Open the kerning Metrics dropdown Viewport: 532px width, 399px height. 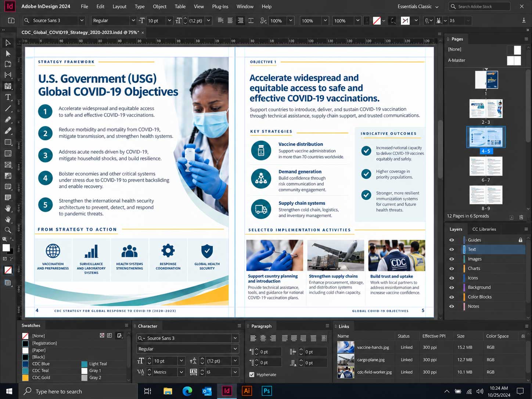pos(181,372)
